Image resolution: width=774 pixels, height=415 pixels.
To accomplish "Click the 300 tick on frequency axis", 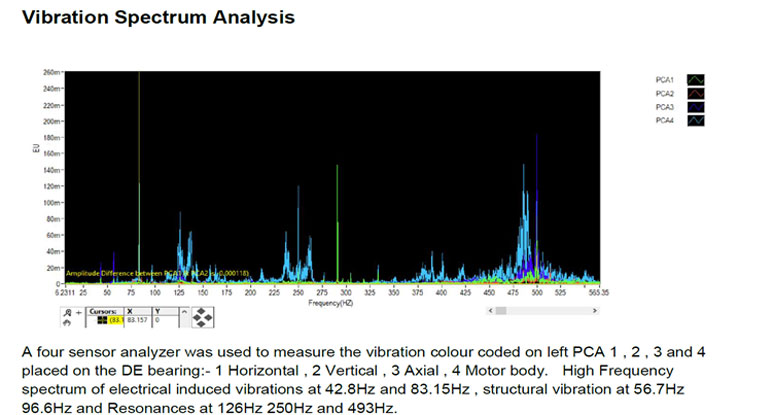I will (x=346, y=293).
